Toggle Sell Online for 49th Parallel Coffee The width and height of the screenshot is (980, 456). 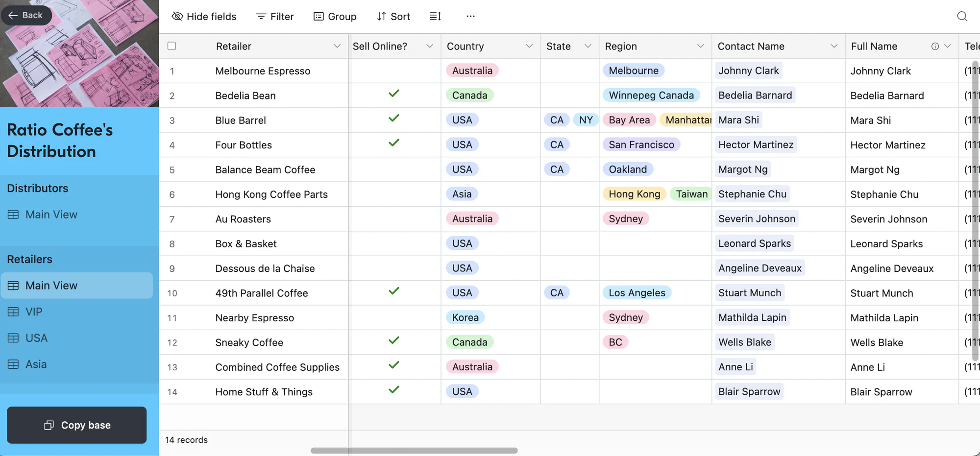(393, 291)
